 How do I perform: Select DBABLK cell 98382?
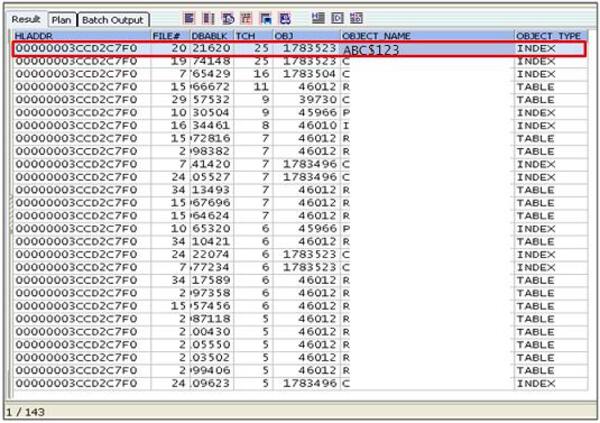tap(212, 152)
